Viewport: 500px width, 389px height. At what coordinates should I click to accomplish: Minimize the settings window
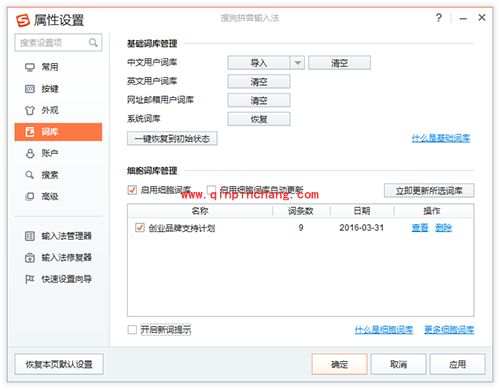(463, 18)
